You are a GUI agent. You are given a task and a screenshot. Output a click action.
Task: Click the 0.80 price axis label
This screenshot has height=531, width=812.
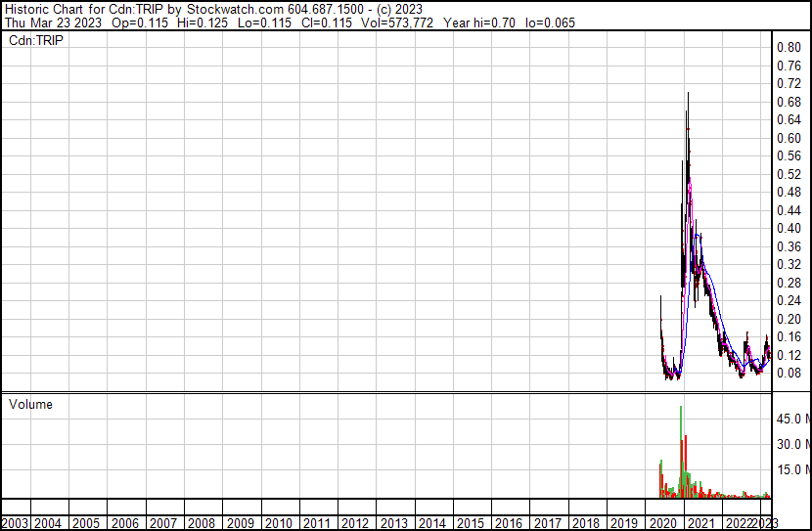pyautogui.click(x=789, y=47)
